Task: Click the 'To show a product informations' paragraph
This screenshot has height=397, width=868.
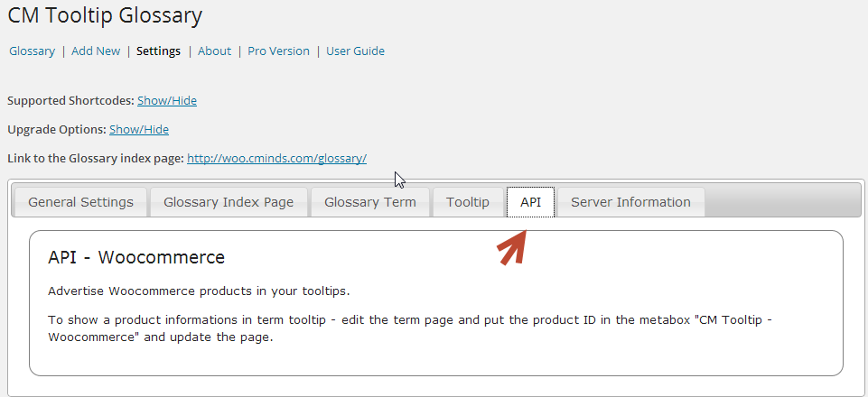Action: click(x=409, y=328)
